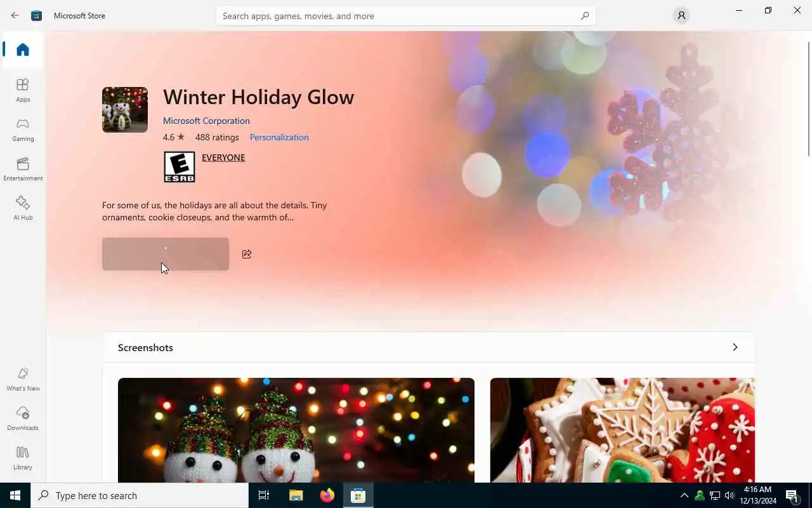Open the Apps section in the sidebar
The height and width of the screenshot is (508, 812).
[x=23, y=90]
